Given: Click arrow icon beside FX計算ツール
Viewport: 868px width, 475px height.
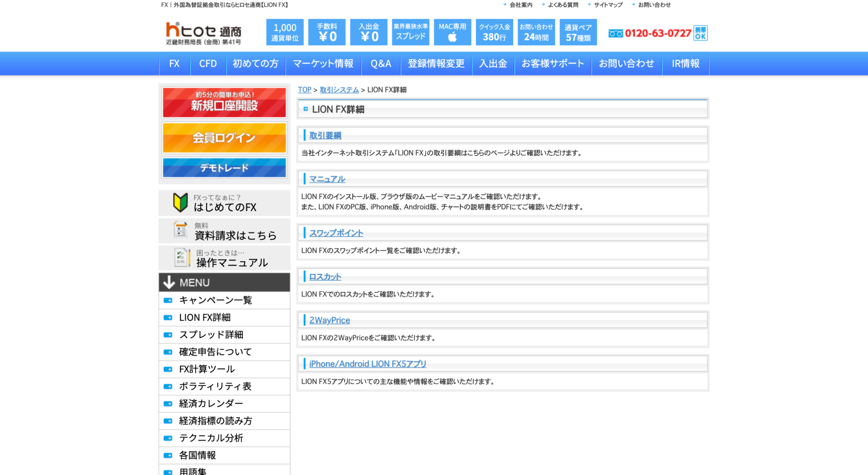Looking at the screenshot, I should tap(168, 369).
